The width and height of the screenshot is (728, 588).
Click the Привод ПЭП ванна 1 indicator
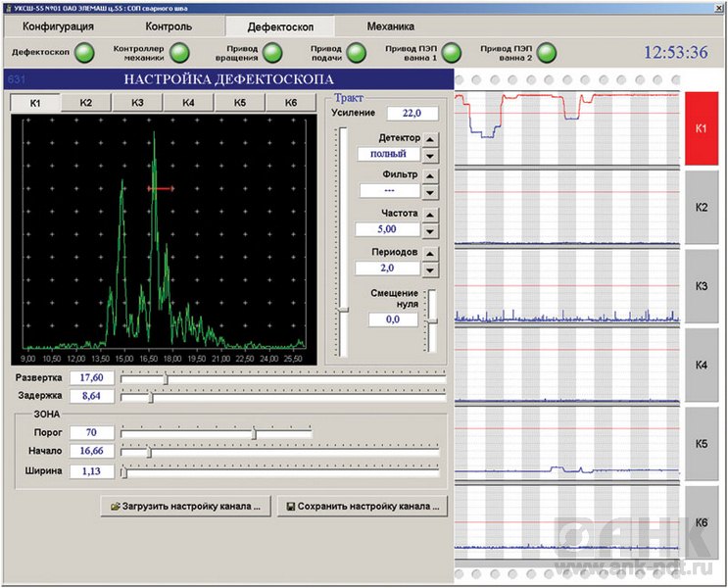tap(452, 52)
